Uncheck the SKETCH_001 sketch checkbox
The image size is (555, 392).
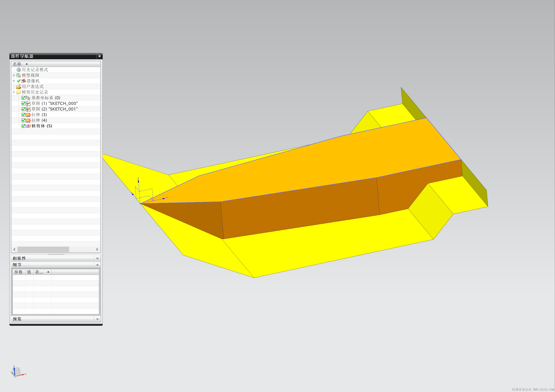pyautogui.click(x=24, y=109)
